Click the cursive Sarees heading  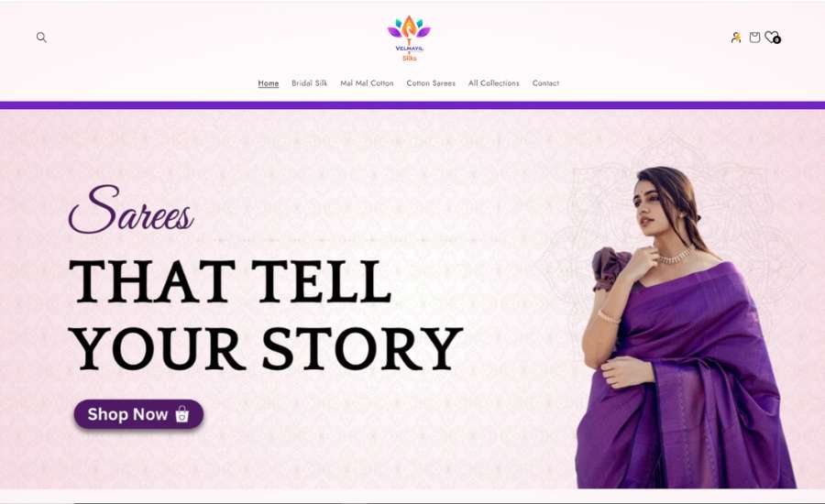tap(131, 209)
